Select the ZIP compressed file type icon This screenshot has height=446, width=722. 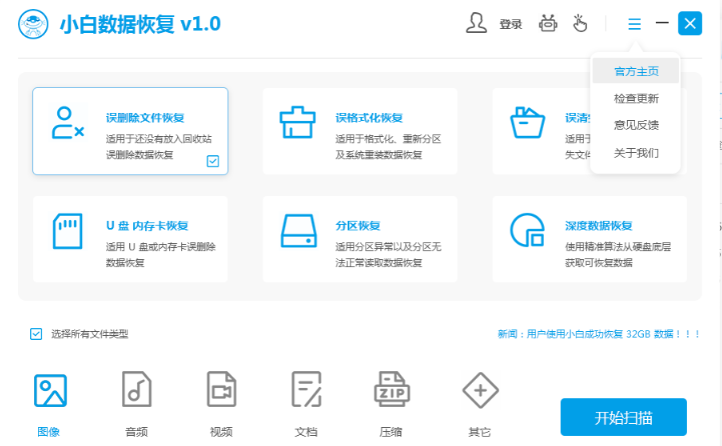(x=391, y=389)
